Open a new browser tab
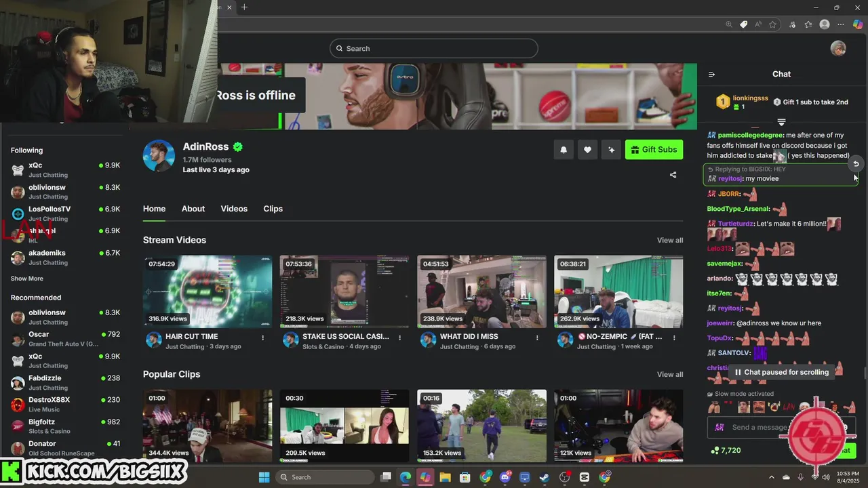This screenshot has width=868, height=488. (244, 7)
